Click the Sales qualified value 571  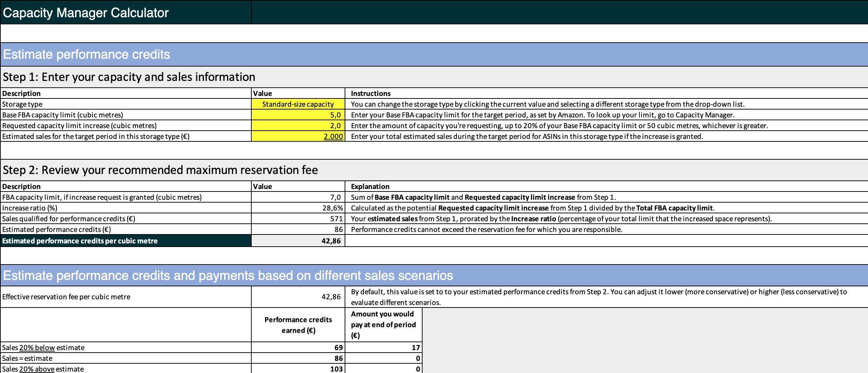[x=298, y=219]
